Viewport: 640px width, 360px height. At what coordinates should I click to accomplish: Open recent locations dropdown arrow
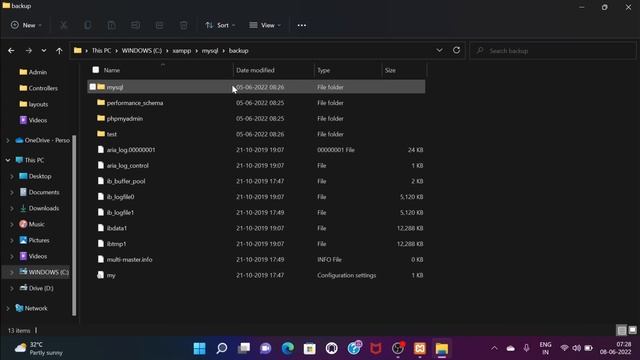click(44, 51)
